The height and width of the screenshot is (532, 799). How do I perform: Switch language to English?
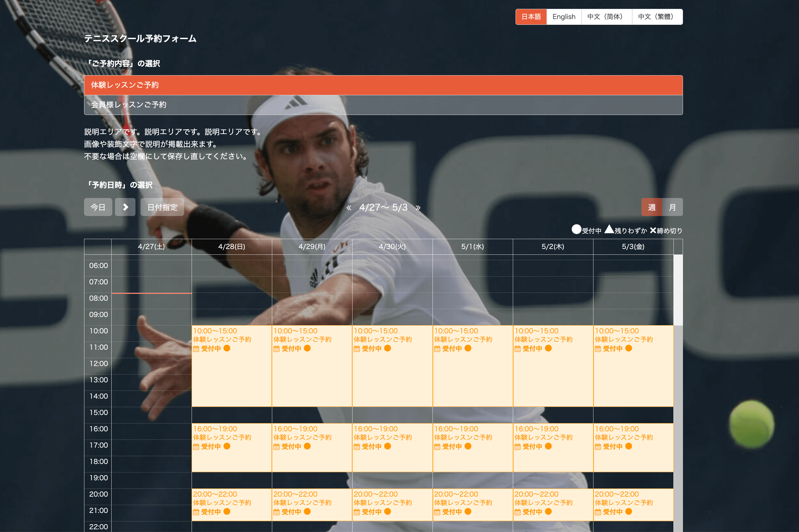tap(564, 17)
